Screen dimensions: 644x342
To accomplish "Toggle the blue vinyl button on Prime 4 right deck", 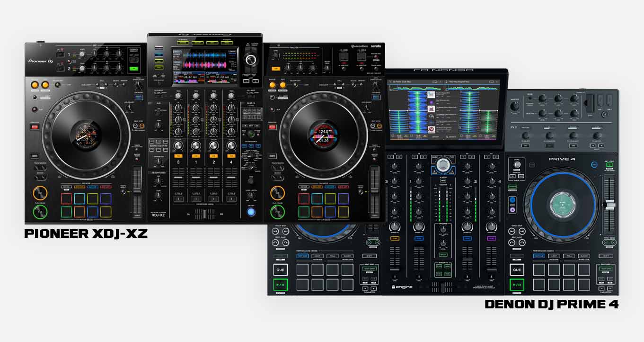I will coord(594,165).
